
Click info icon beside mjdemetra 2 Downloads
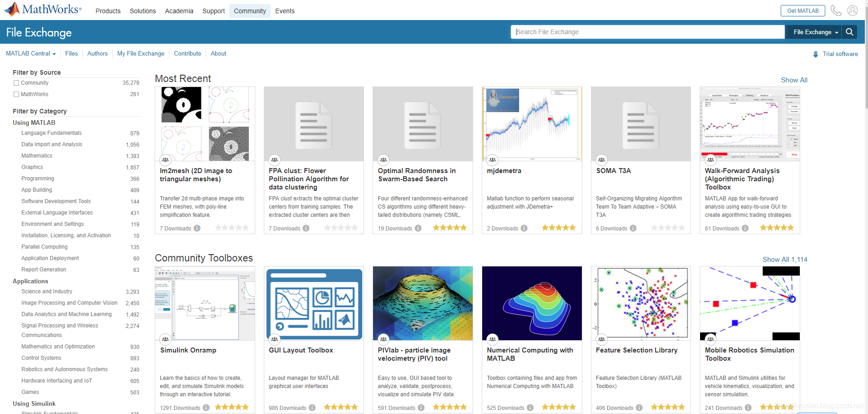[524, 228]
